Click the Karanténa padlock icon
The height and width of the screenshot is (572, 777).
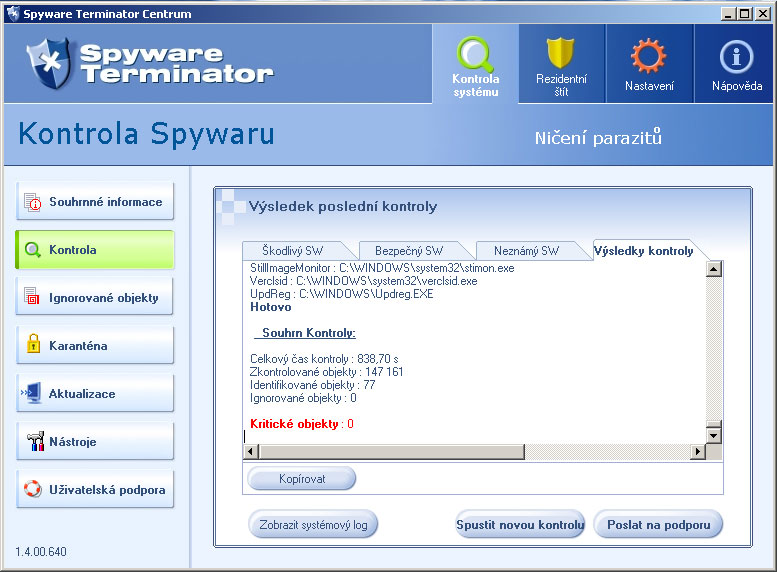[33, 343]
